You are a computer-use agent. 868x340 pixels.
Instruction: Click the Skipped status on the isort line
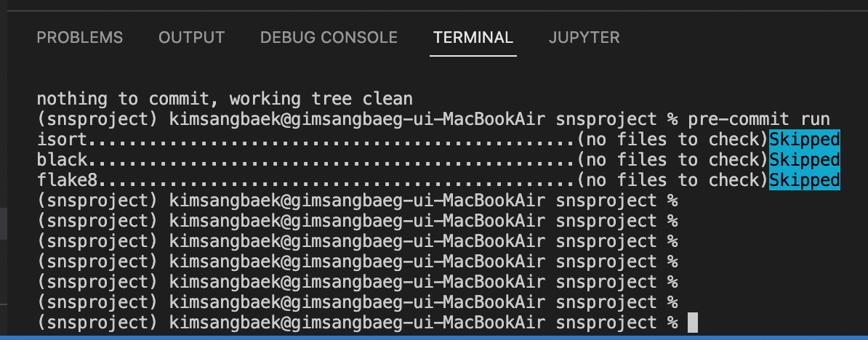pos(805,139)
